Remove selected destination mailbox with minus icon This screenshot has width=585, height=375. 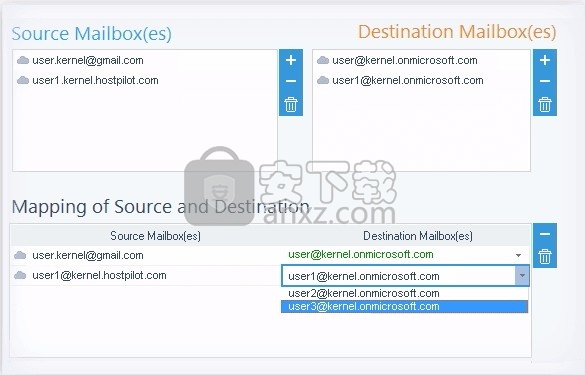point(545,81)
